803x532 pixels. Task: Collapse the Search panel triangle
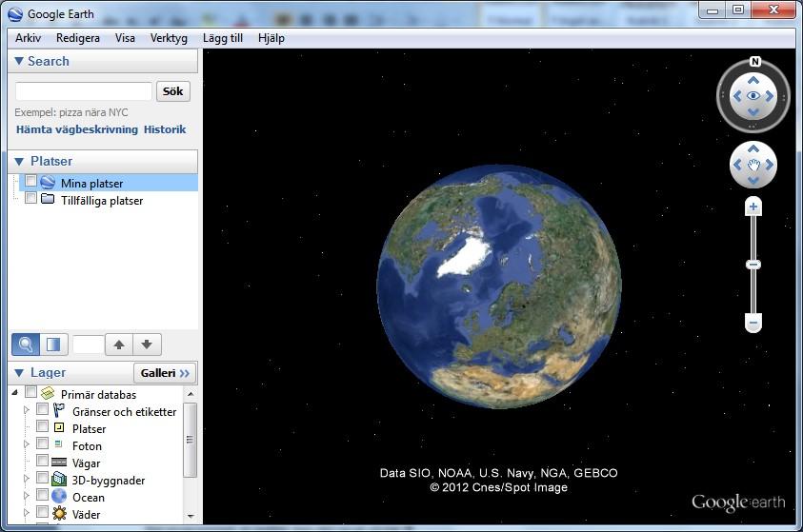coord(19,61)
